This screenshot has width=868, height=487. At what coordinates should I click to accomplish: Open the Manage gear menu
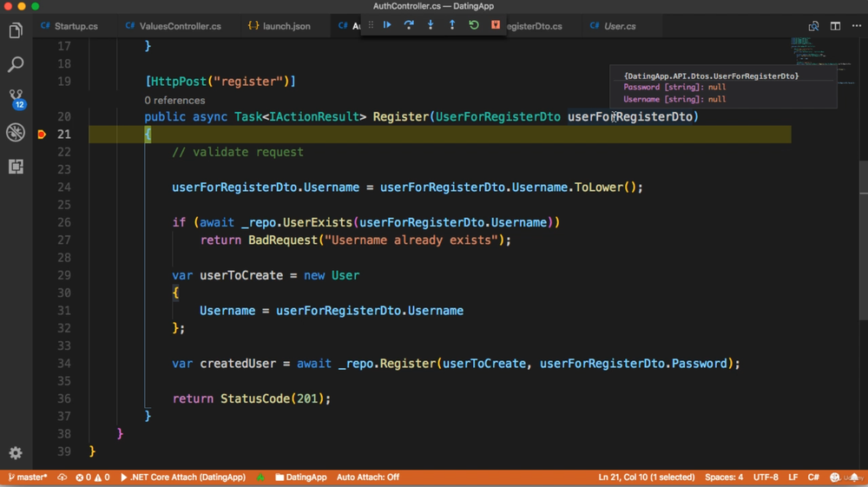pos(16,453)
